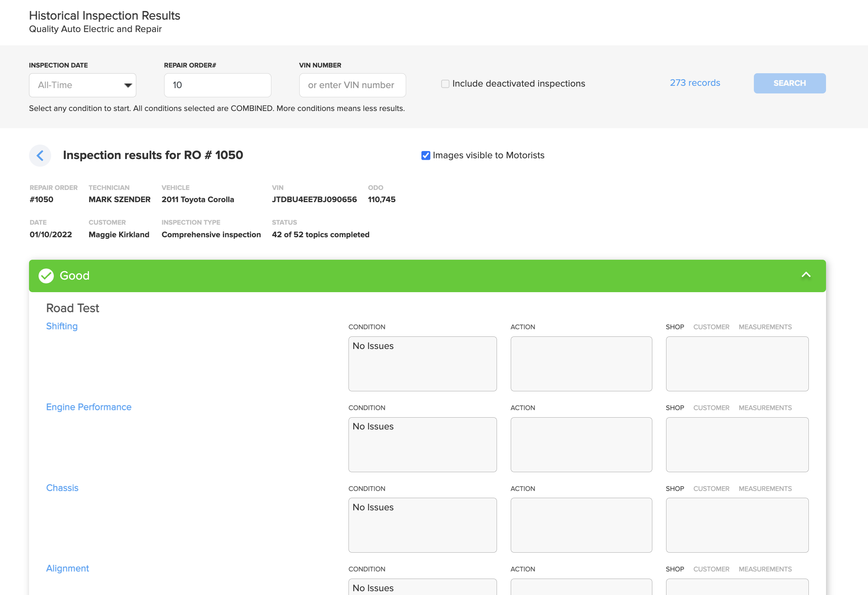Click the Chassis condition text box
Image resolution: width=868 pixels, height=595 pixels.
click(x=423, y=525)
